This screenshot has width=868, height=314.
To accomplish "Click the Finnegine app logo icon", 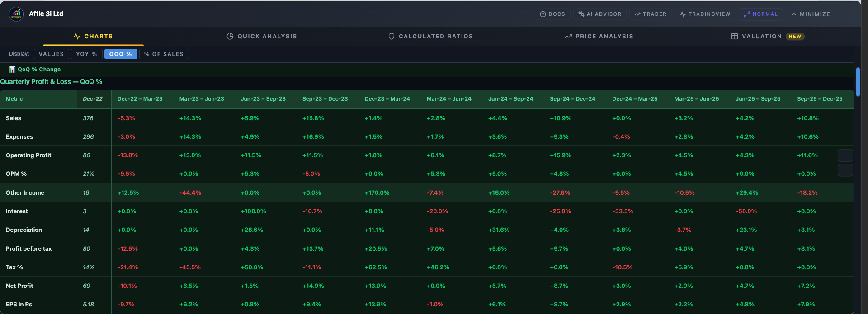I will pos(16,14).
